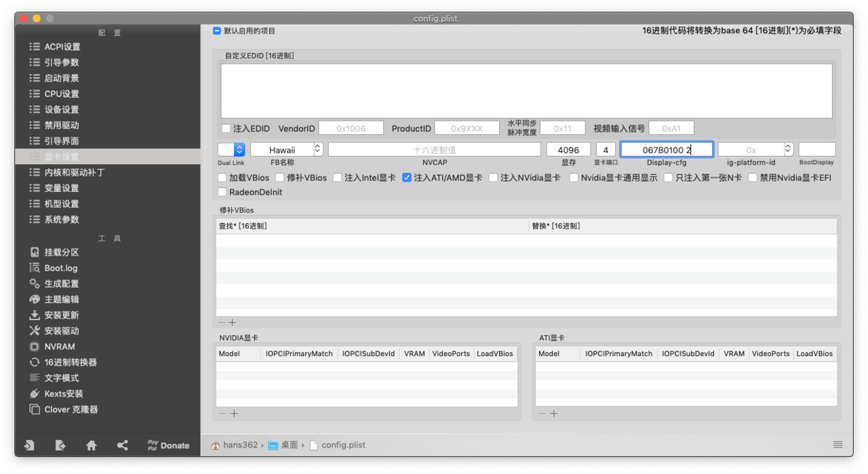Click the ACPI设置 list icon

(35, 47)
